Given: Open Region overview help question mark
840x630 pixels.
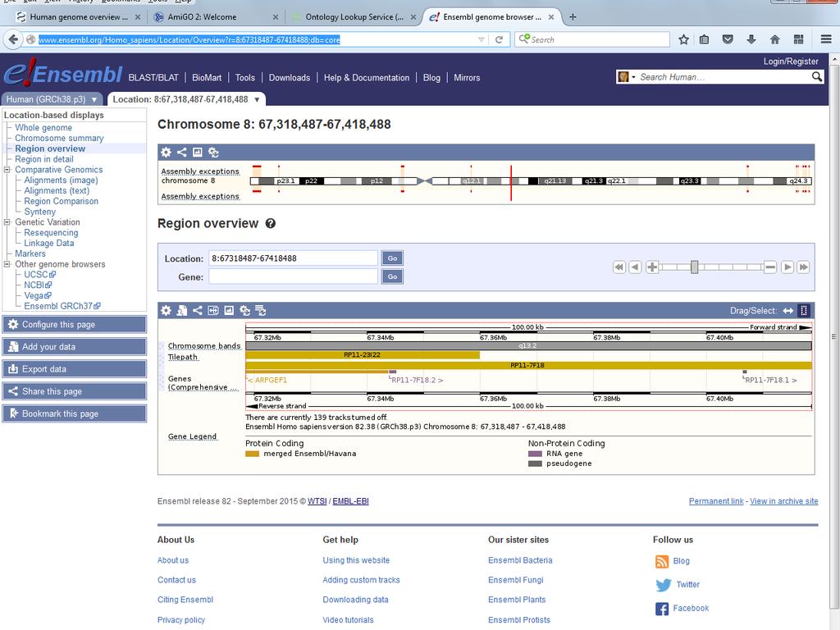Looking at the screenshot, I should [271, 223].
